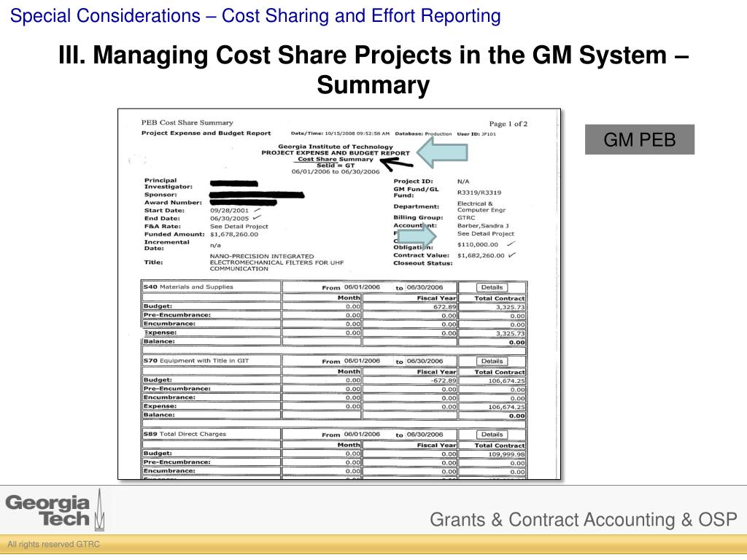Open Details for S70 Equipment with Title in GIT
The height and width of the screenshot is (560, 747).
point(492,362)
